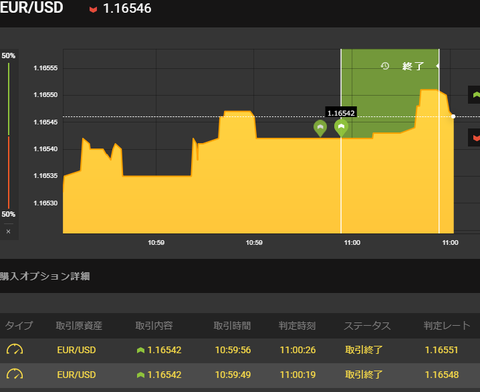Click the 1.16555 price axis label

[46, 68]
